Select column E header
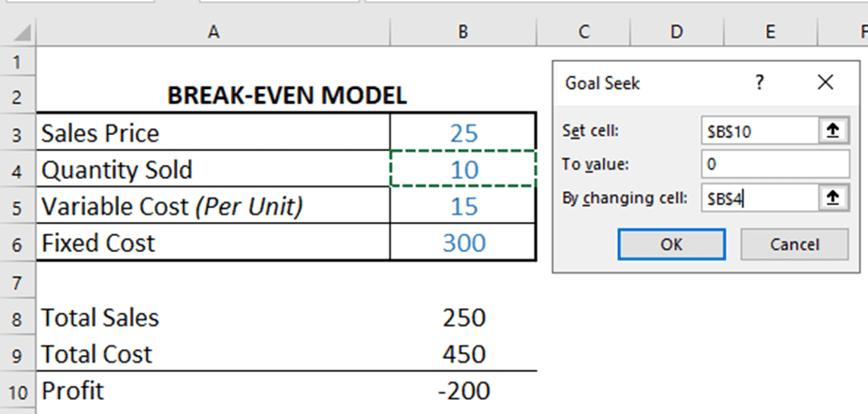This screenshot has width=868, height=414. tap(770, 33)
